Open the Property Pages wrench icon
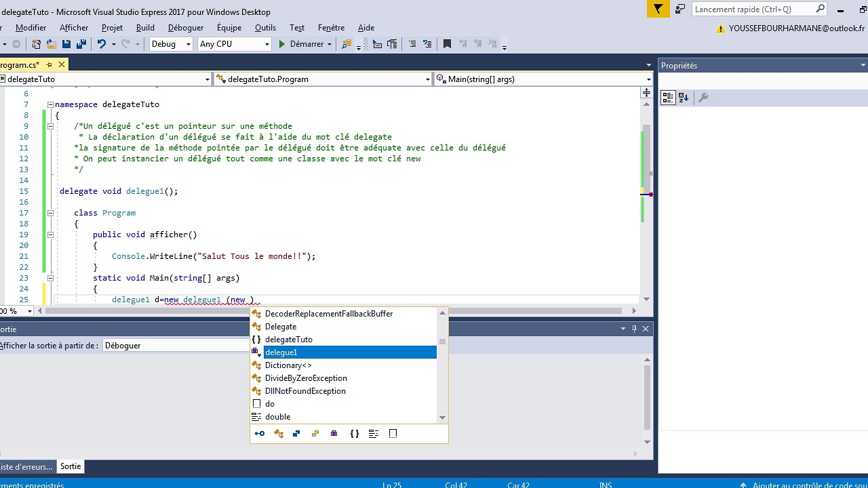Screen dimensions: 868x488 point(703,98)
